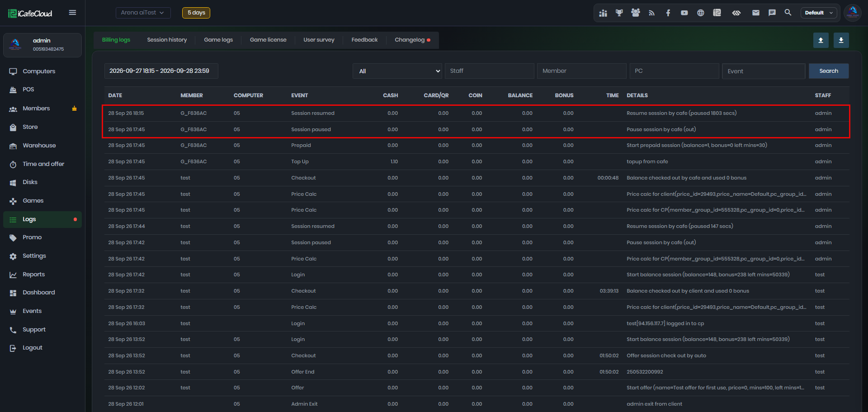Open the Default theme dropdown
Image resolution: width=868 pixels, height=412 pixels.
[x=819, y=13]
